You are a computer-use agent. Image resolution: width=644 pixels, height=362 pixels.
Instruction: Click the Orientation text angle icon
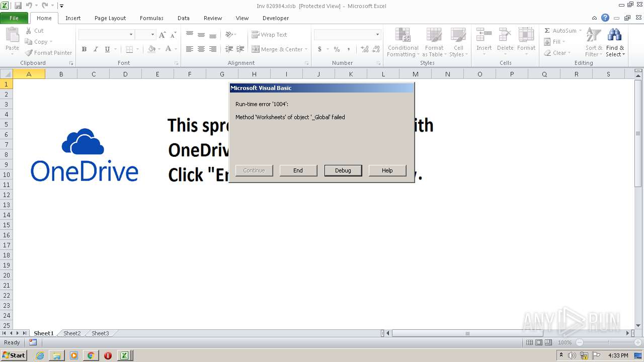click(x=229, y=35)
